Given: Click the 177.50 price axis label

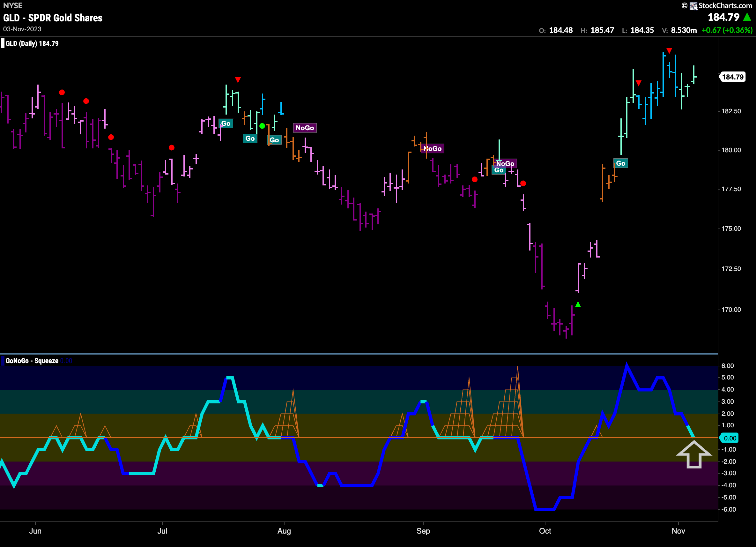Looking at the screenshot, I should pos(731,189).
